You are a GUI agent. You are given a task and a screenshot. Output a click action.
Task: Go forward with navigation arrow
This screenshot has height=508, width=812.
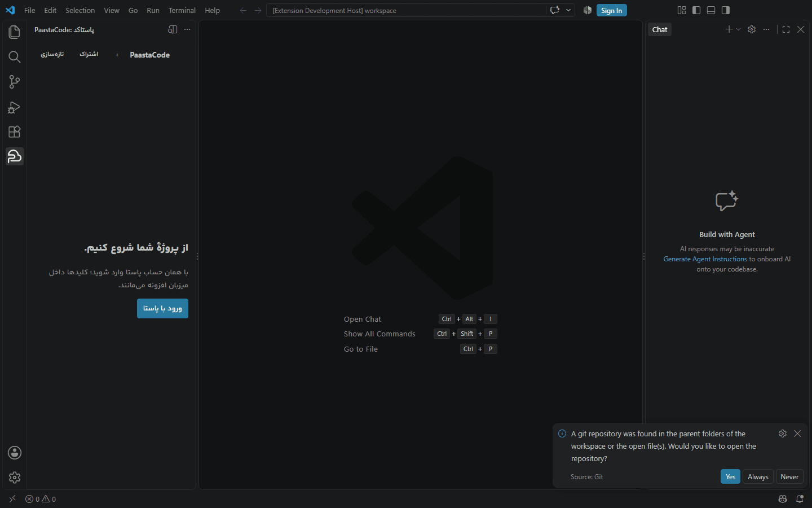pos(258,10)
